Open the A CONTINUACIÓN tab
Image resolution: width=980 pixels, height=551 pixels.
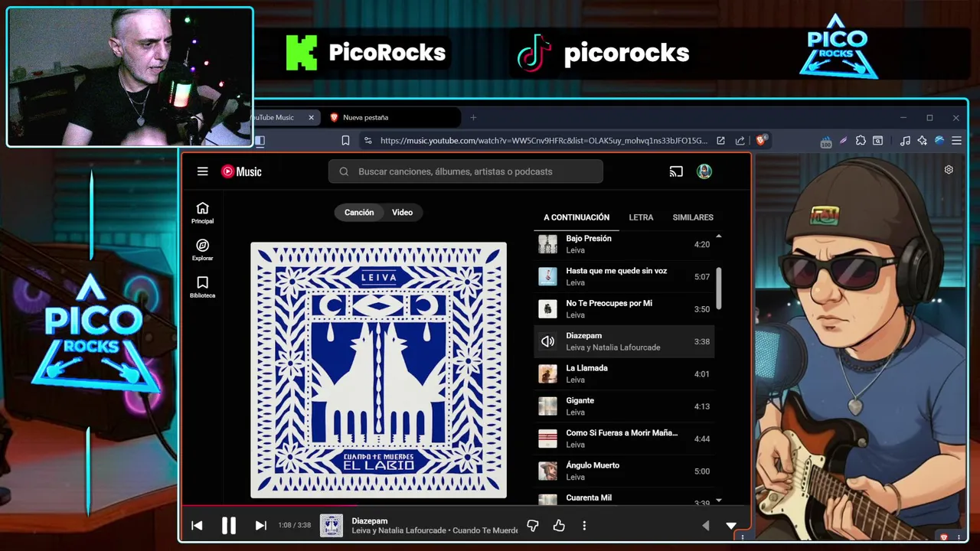pyautogui.click(x=577, y=217)
